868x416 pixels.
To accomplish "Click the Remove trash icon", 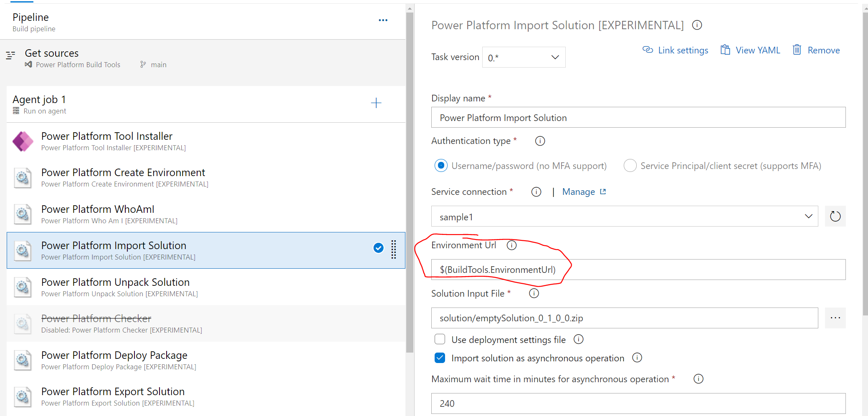I will pyautogui.click(x=797, y=50).
